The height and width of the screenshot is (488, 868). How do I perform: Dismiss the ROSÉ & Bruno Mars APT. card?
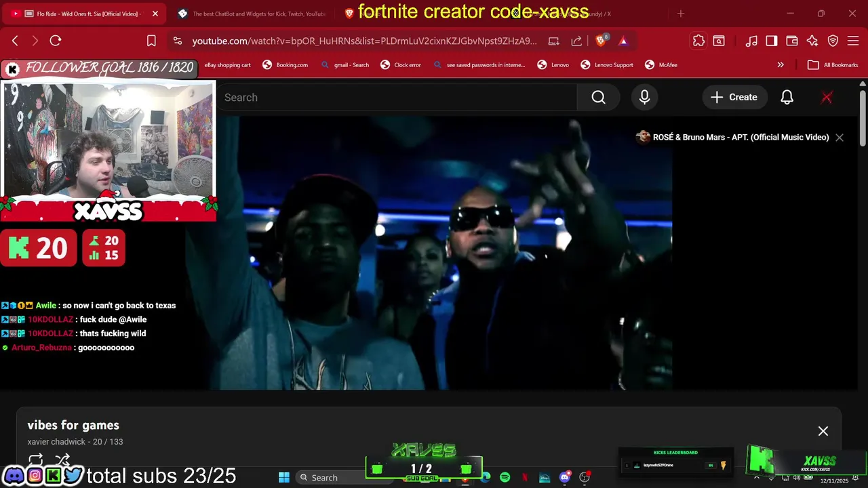(x=840, y=138)
